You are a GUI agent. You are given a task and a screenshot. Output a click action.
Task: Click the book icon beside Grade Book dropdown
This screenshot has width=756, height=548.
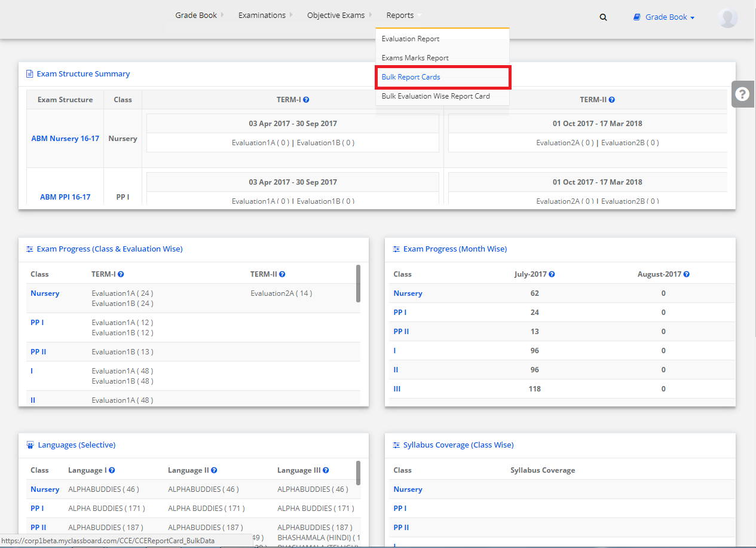point(637,17)
